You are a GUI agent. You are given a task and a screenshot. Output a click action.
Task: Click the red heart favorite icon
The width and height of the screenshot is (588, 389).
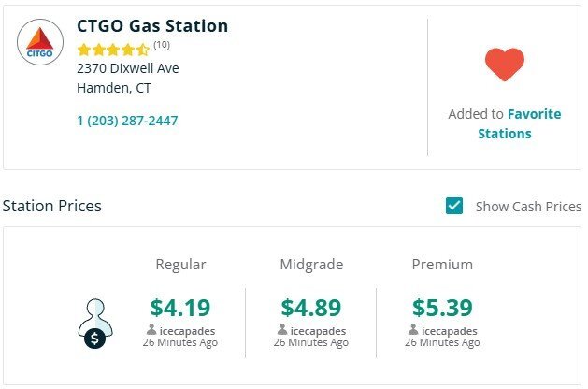(x=505, y=65)
